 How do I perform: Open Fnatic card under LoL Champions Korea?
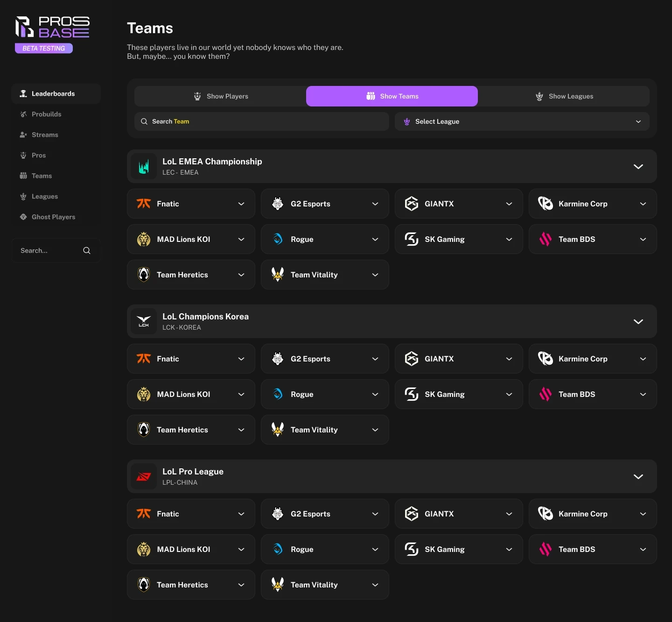[x=191, y=359]
